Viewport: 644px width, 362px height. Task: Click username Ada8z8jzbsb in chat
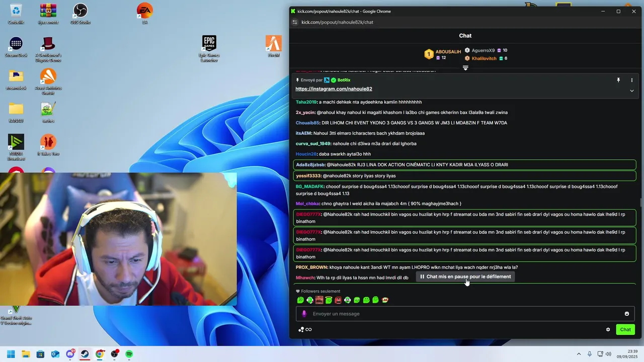click(x=310, y=165)
